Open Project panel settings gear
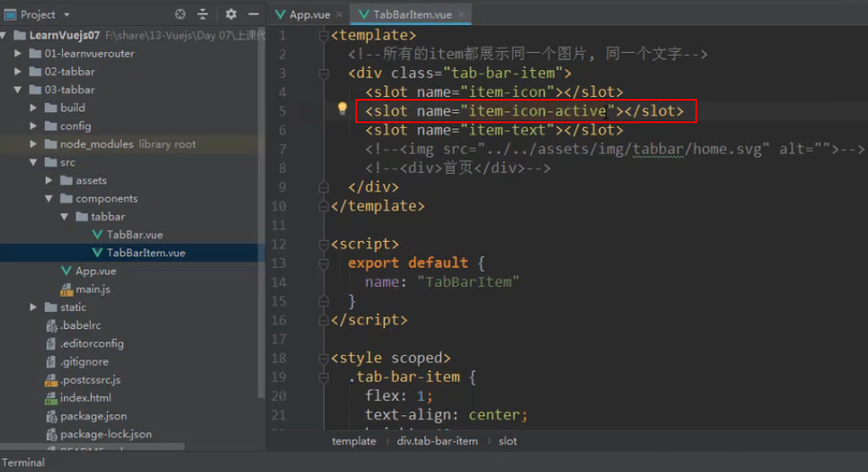This screenshot has height=472, width=868. click(x=231, y=14)
